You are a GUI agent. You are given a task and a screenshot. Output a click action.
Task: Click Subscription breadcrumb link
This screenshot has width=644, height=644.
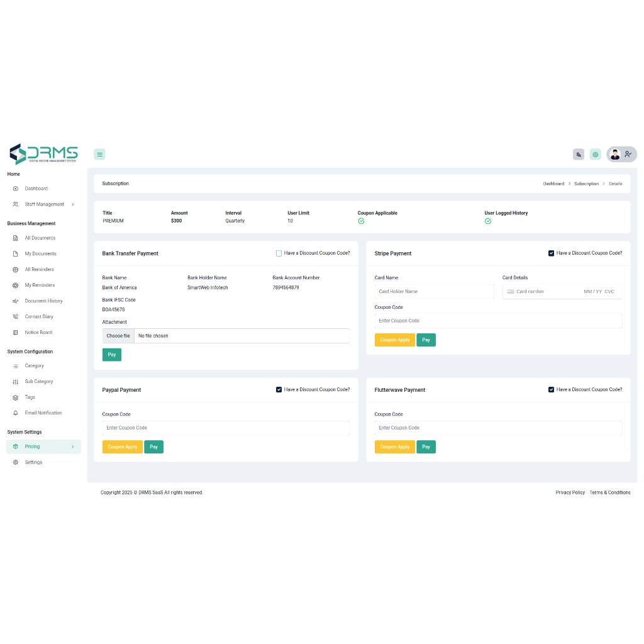tap(586, 184)
